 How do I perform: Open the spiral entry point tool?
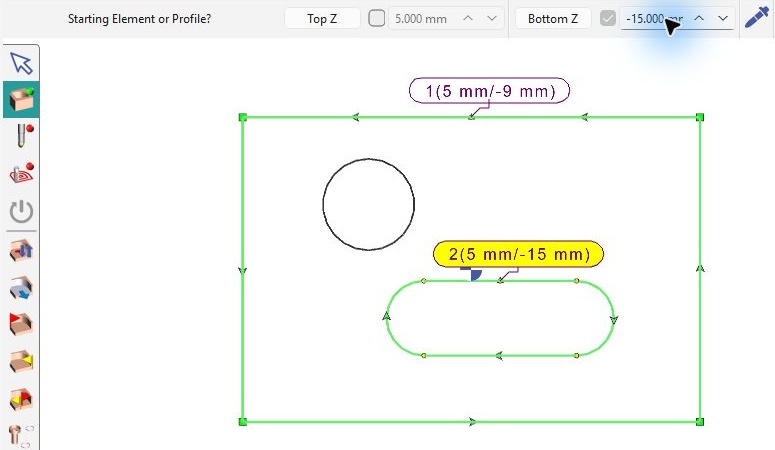click(21, 173)
